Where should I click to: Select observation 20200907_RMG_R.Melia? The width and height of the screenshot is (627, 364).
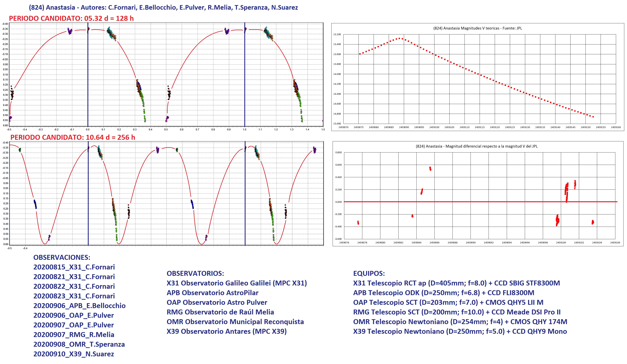point(74,335)
